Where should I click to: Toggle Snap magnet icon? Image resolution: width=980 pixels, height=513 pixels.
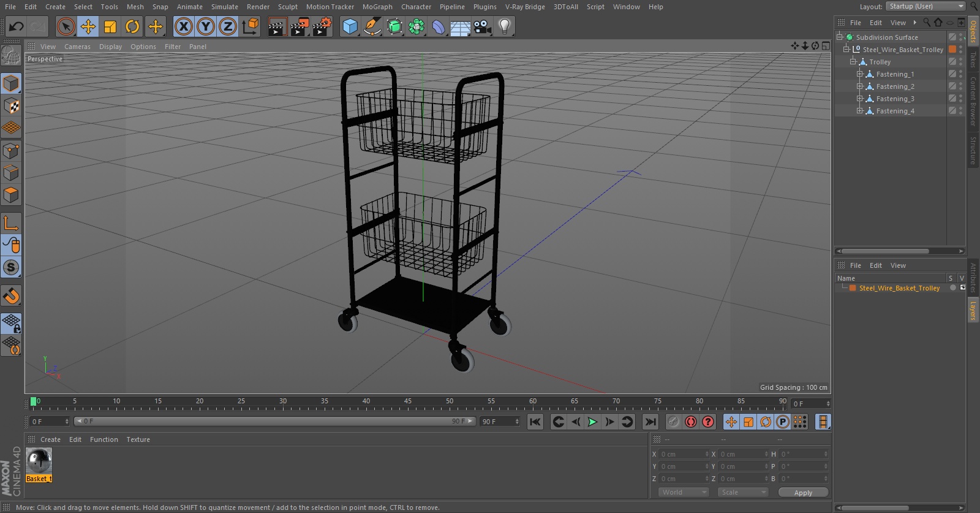click(11, 296)
